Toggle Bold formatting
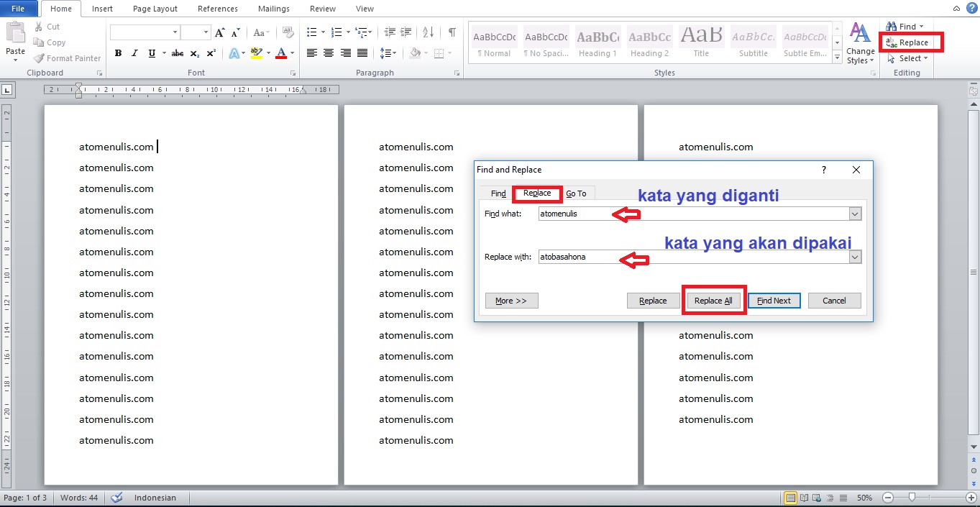 pyautogui.click(x=118, y=53)
